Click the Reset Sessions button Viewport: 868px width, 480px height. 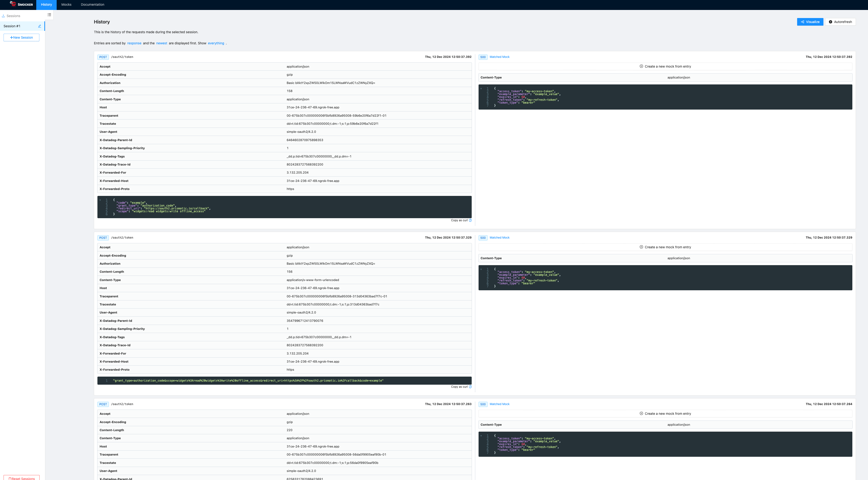pos(22,478)
